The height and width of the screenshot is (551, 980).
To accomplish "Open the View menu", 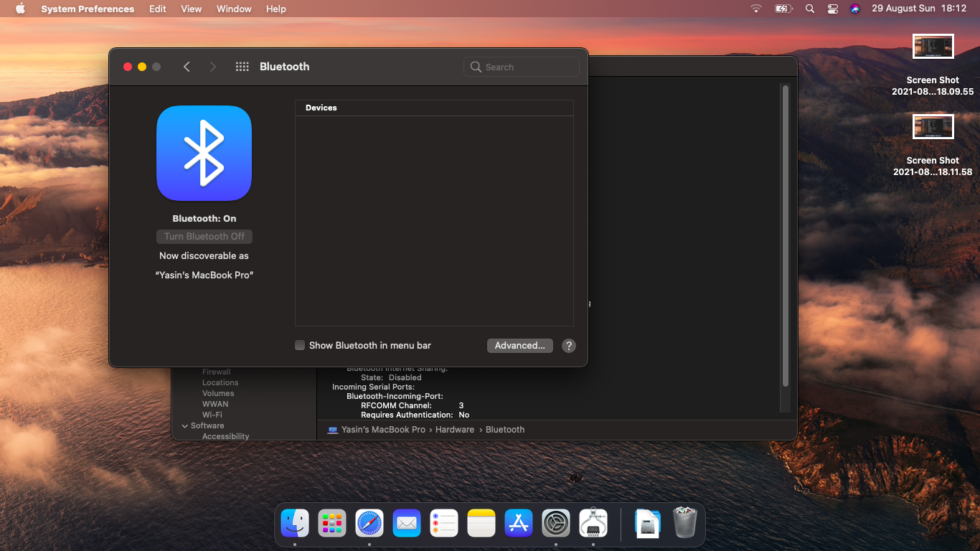I will [191, 9].
